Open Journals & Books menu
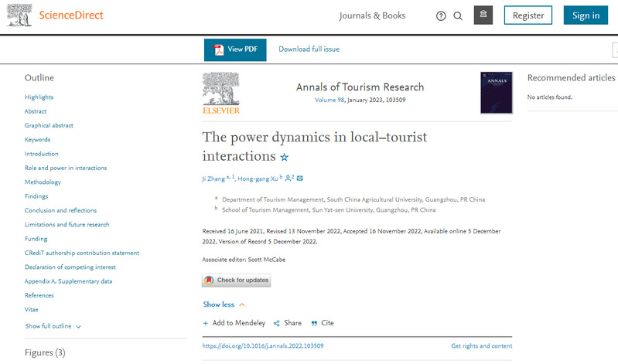 372,16
